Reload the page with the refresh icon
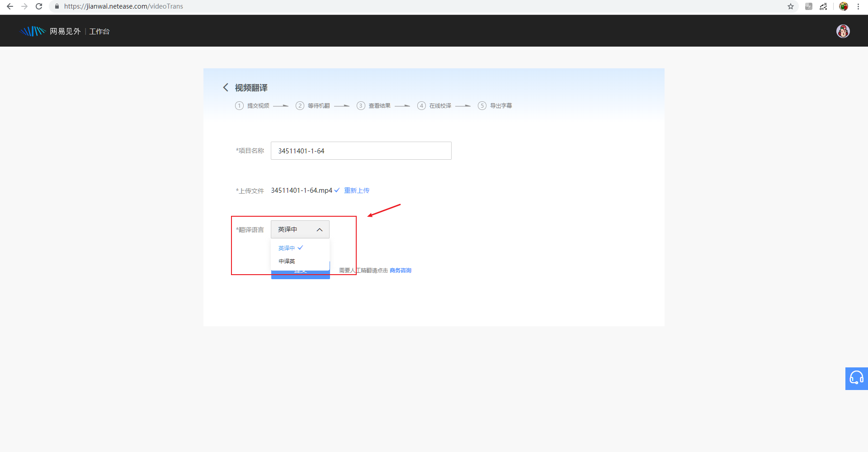This screenshot has width=868, height=452. [39, 6]
